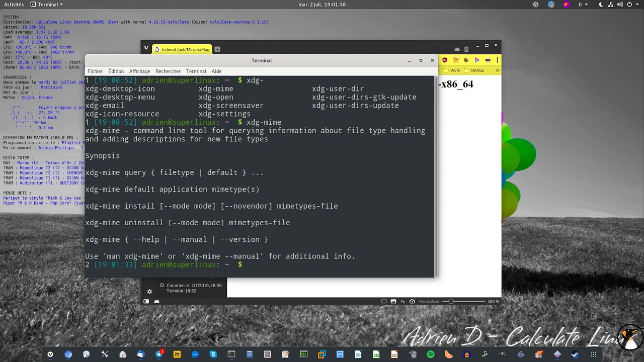The image size is (644, 362).
Task: Open the Steam icon in the dock
Action: 576,354
